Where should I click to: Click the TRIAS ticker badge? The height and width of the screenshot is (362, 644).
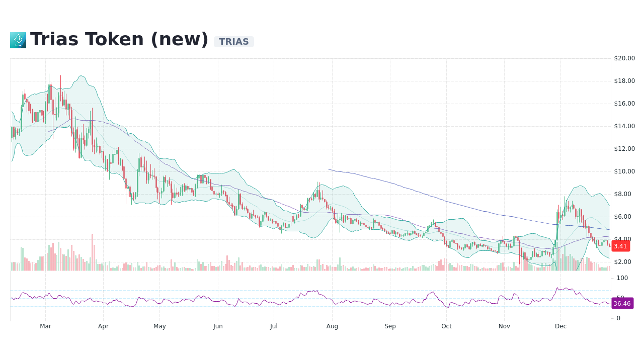coord(233,42)
